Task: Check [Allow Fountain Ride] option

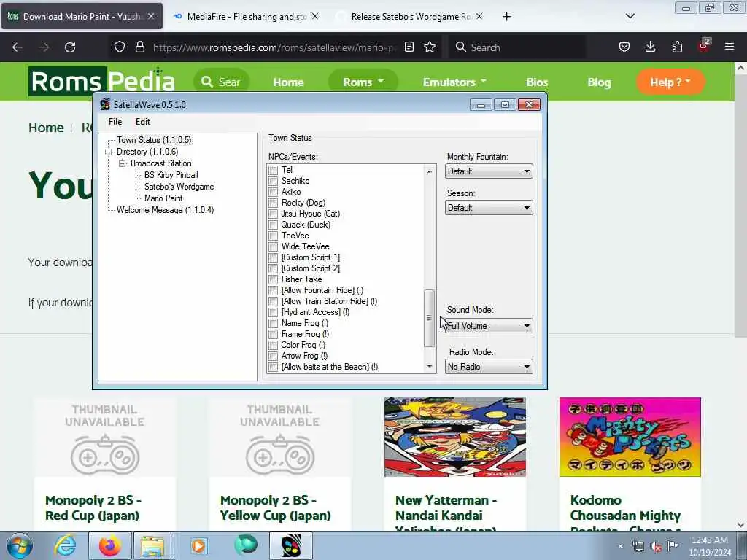Action: [x=273, y=290]
